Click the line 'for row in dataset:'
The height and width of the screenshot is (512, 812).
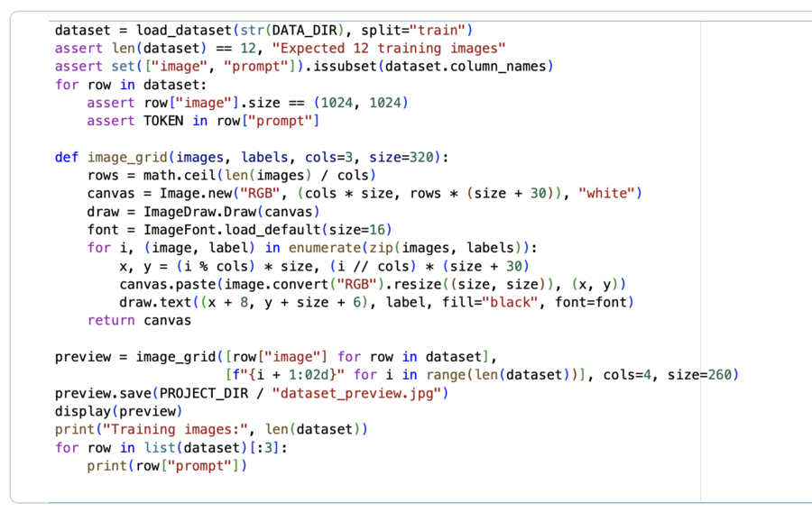pos(131,85)
